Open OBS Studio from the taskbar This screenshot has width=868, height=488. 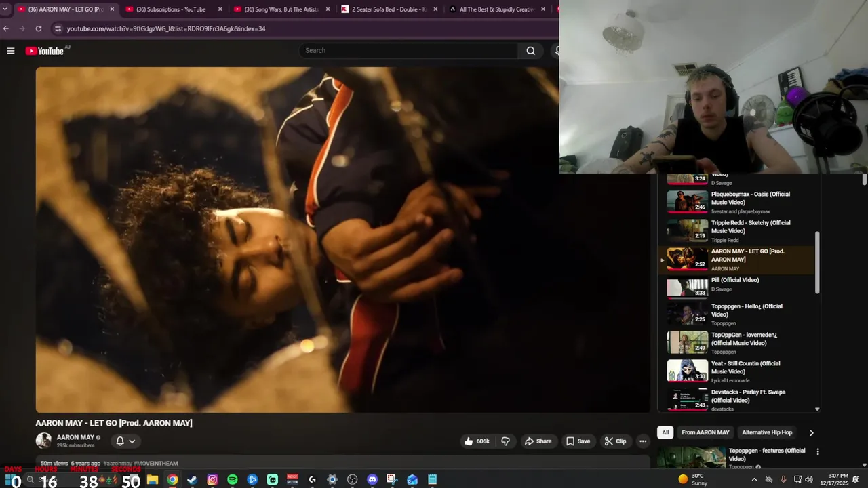tap(352, 480)
